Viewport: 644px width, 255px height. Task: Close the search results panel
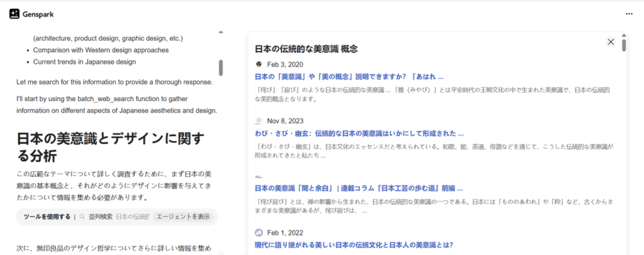tap(610, 42)
